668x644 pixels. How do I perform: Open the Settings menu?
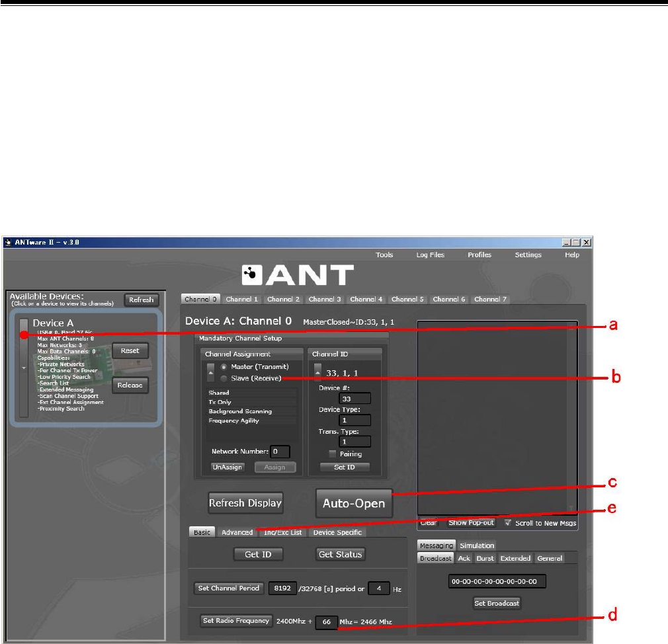click(x=528, y=255)
